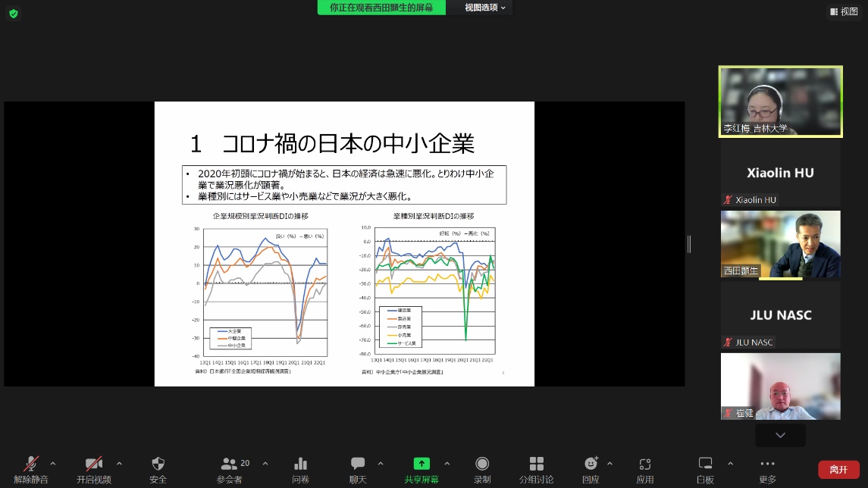The width and height of the screenshot is (868, 488).
Task: Start recording with 录制 button
Action: 481,469
